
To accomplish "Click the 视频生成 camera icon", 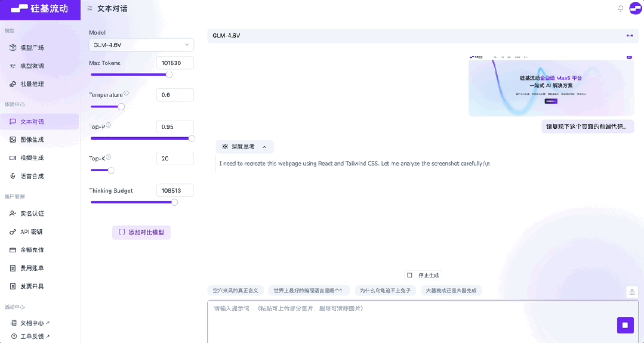I will (x=13, y=158).
